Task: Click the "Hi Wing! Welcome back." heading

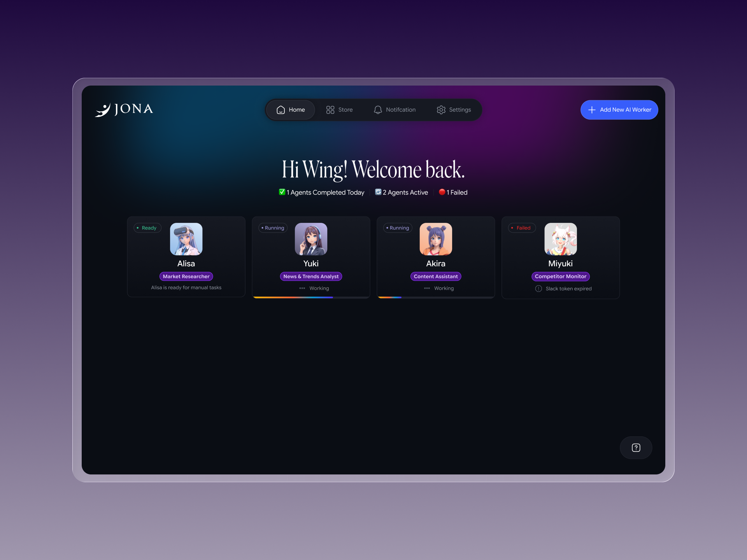Action: click(373, 170)
